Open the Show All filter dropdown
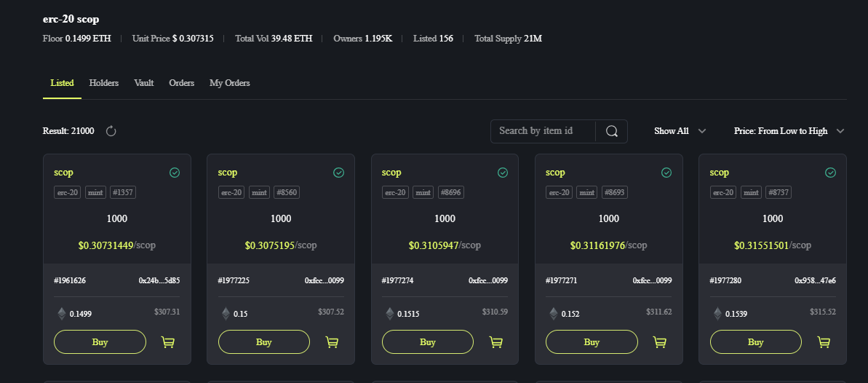Screen dimensions: 868x383 click(x=680, y=131)
